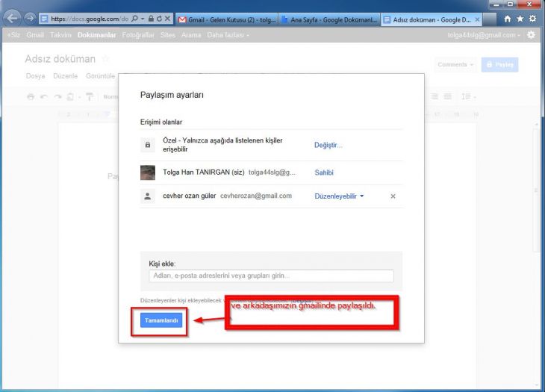The height and width of the screenshot is (392, 545).
Task: Open Google settings gear in the Google bar
Action: 531,35
